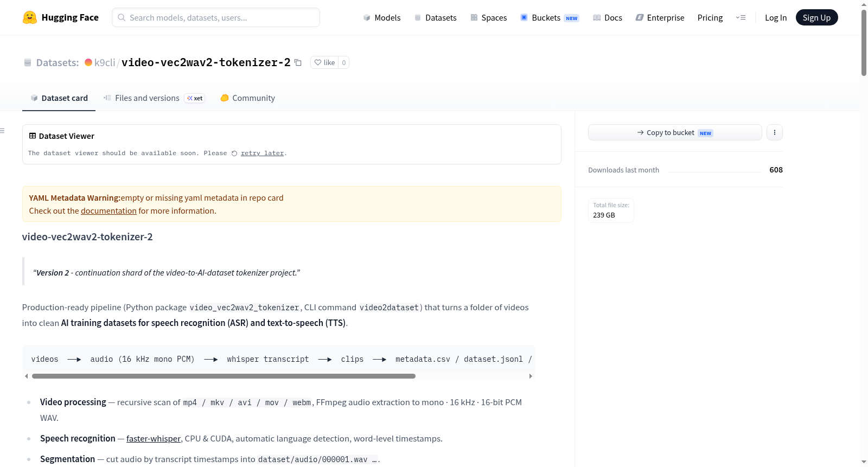Focus the search models, datasets, users field
The height and width of the screenshot is (467, 868).
(216, 17)
